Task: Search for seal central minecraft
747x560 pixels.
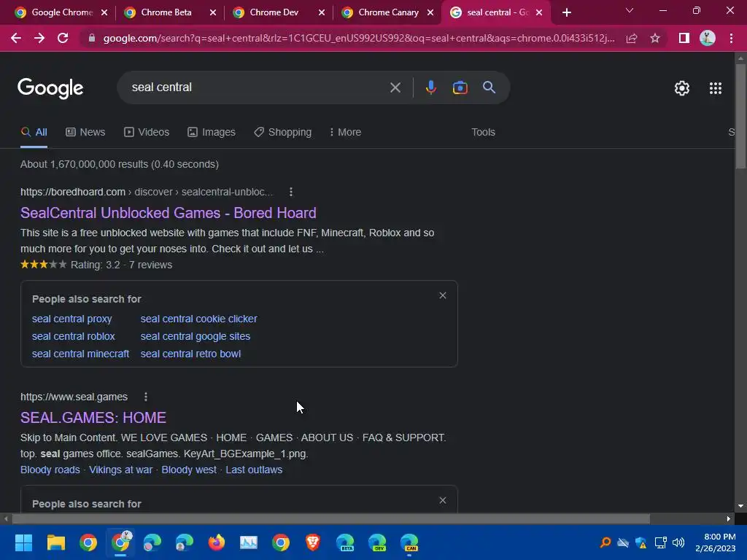Action: point(80,354)
